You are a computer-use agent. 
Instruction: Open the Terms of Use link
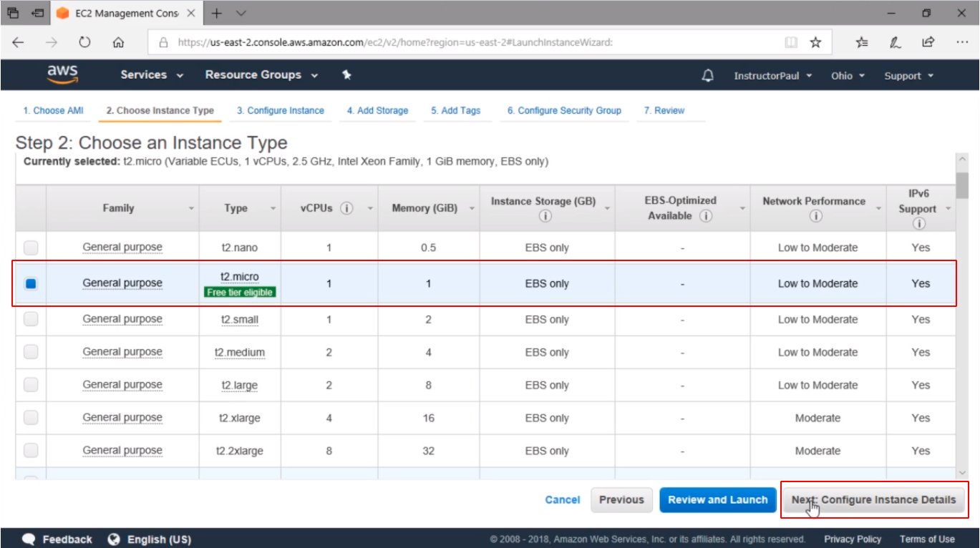[x=927, y=539]
